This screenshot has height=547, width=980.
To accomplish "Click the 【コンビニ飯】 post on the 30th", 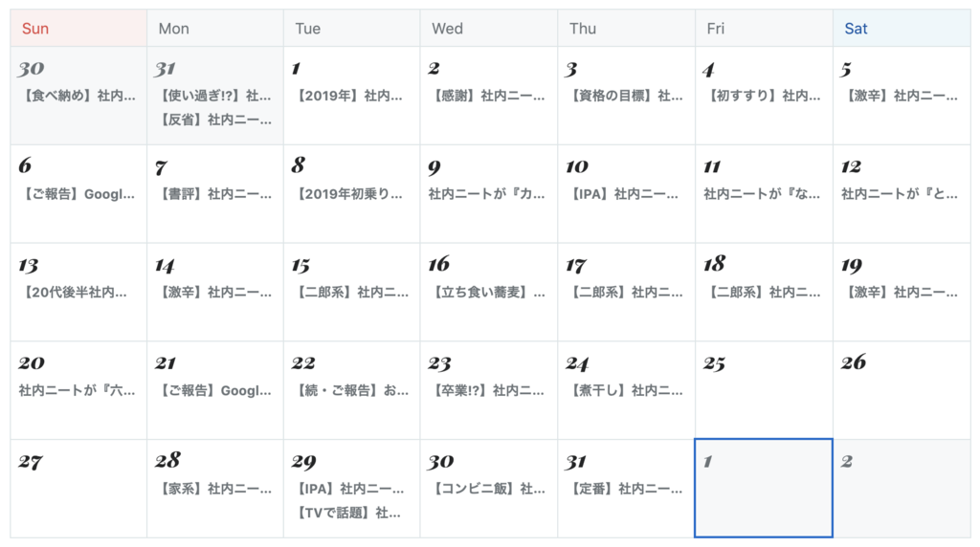I will click(x=488, y=489).
